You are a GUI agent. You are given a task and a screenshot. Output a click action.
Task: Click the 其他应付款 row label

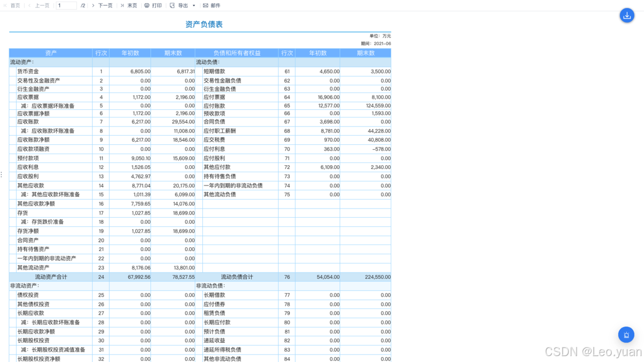click(217, 167)
